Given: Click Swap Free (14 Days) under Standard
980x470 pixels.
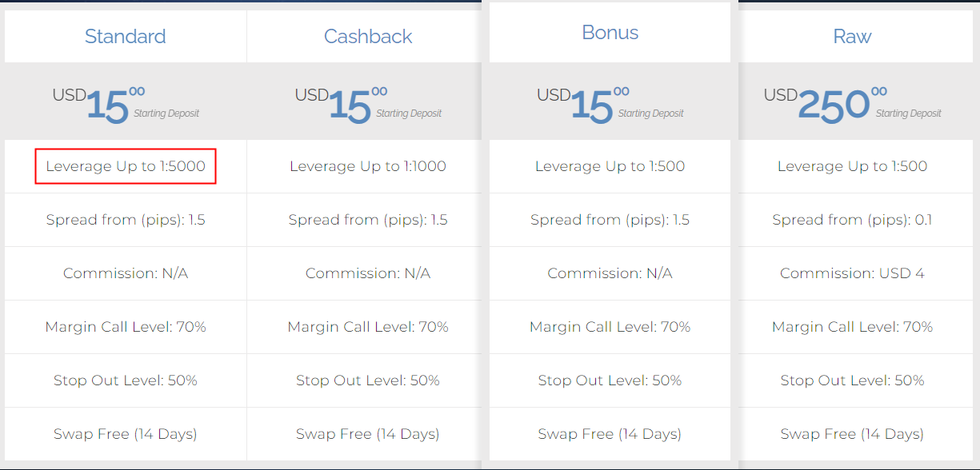Looking at the screenshot, I should (126, 434).
